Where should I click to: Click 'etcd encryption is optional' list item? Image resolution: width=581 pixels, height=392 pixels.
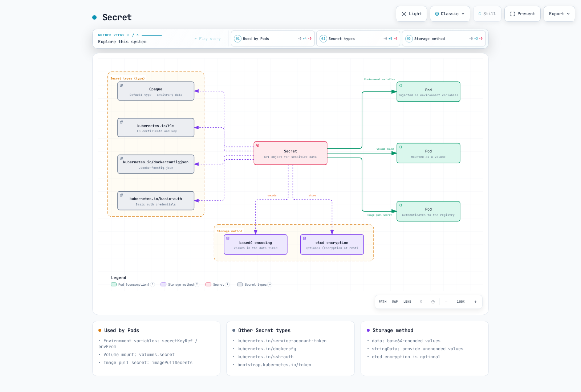point(406,357)
